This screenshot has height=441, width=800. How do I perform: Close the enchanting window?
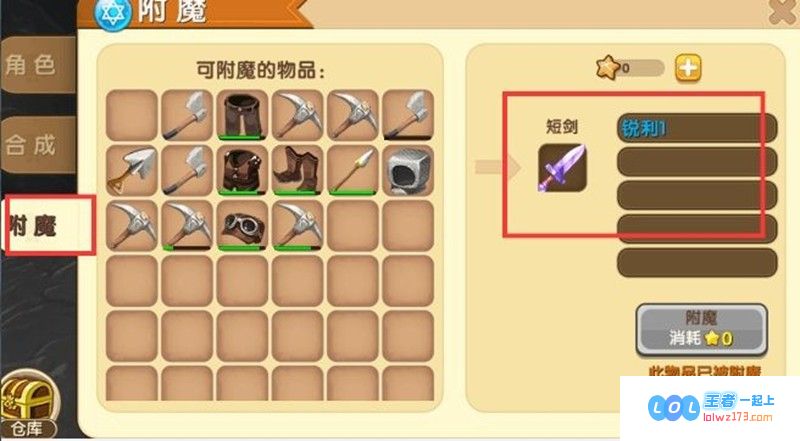(782, 11)
